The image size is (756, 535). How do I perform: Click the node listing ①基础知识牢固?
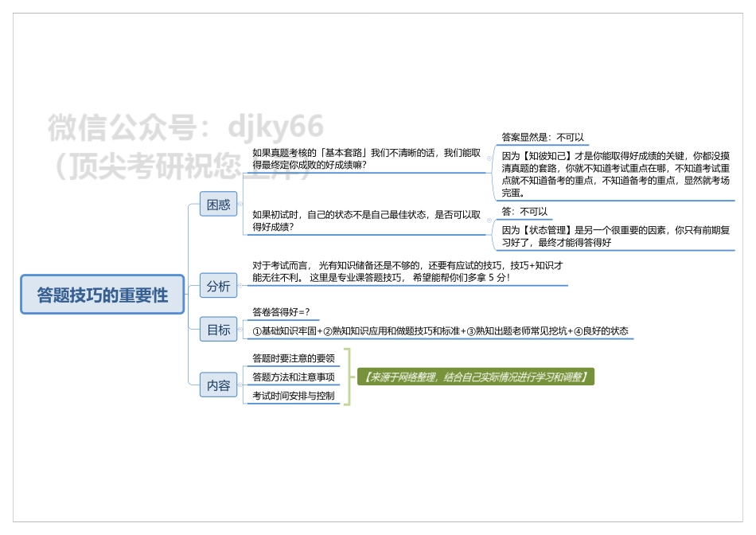click(x=440, y=330)
